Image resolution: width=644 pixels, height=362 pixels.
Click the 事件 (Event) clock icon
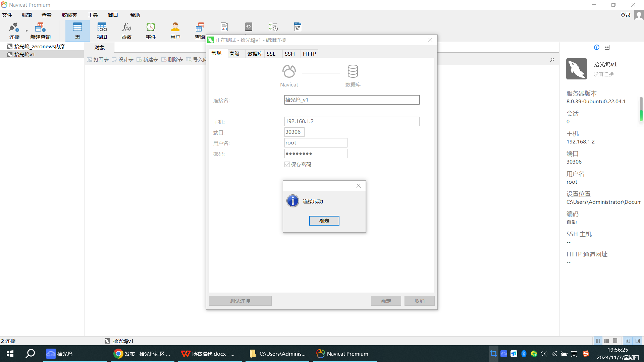pyautogui.click(x=151, y=31)
